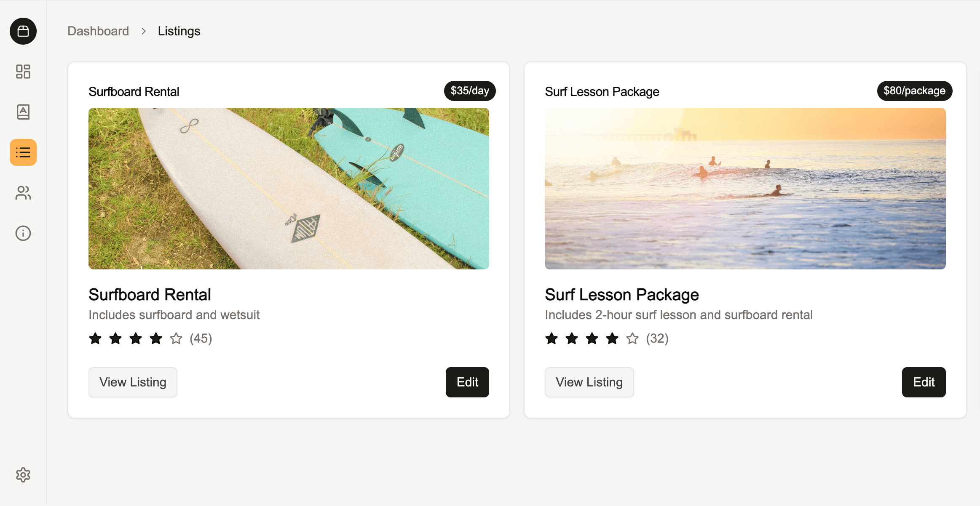Click the $35/day price badge
The image size is (980, 506).
[x=470, y=91]
